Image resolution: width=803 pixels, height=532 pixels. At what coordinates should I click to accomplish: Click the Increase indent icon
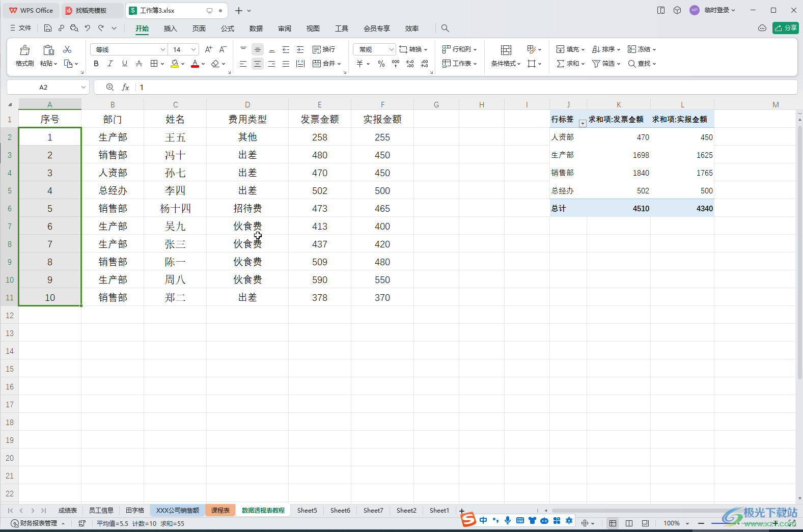click(x=300, y=49)
